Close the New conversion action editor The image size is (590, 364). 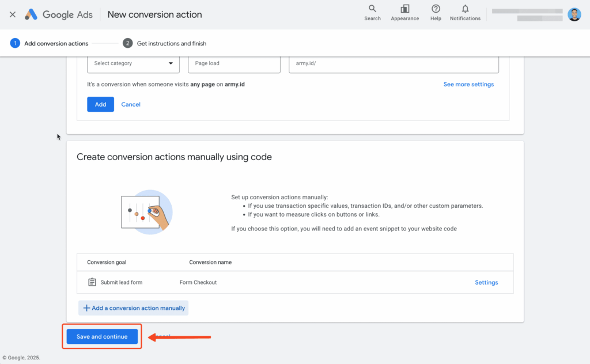pyautogui.click(x=12, y=14)
